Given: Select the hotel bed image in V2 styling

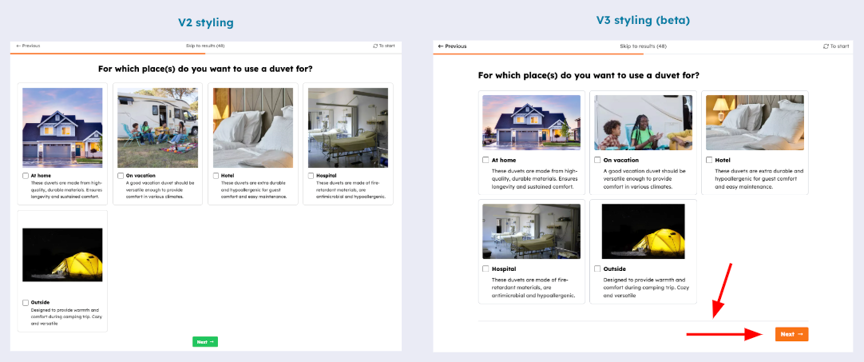Looking at the screenshot, I should tap(253, 128).
